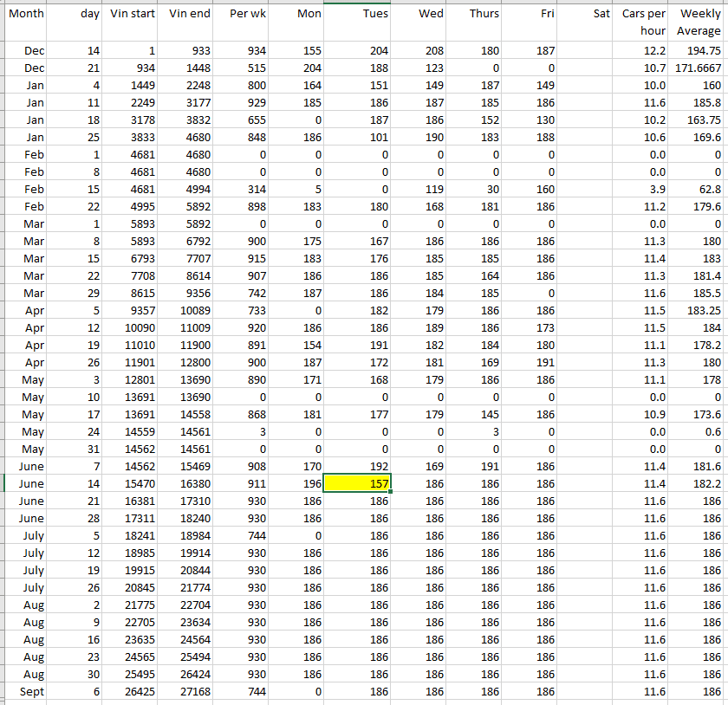Screen dimensions: 728x705
Task: Click the Cars per hour value 3.9
Action: click(641, 189)
